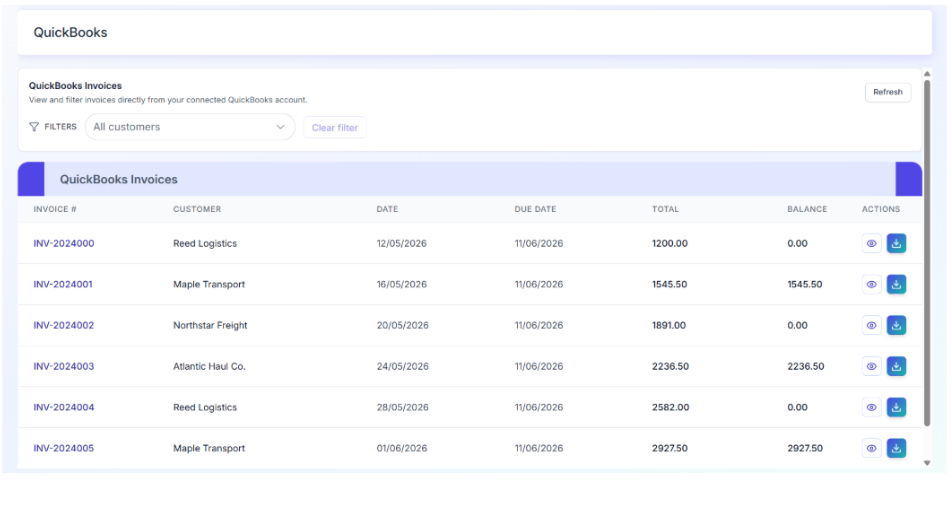Screen dimensions: 952x508
Task: Download invoice INV-2024001
Action: click(x=896, y=284)
